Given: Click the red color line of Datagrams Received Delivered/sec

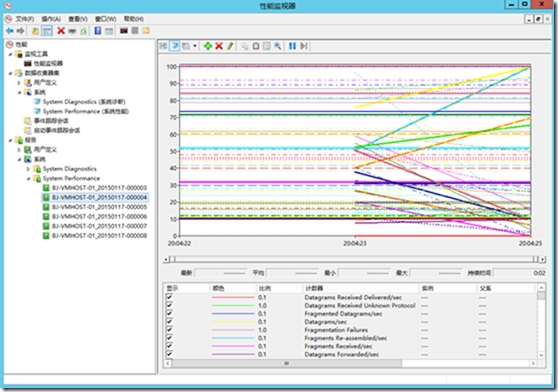Looking at the screenshot, I should coord(233,297).
